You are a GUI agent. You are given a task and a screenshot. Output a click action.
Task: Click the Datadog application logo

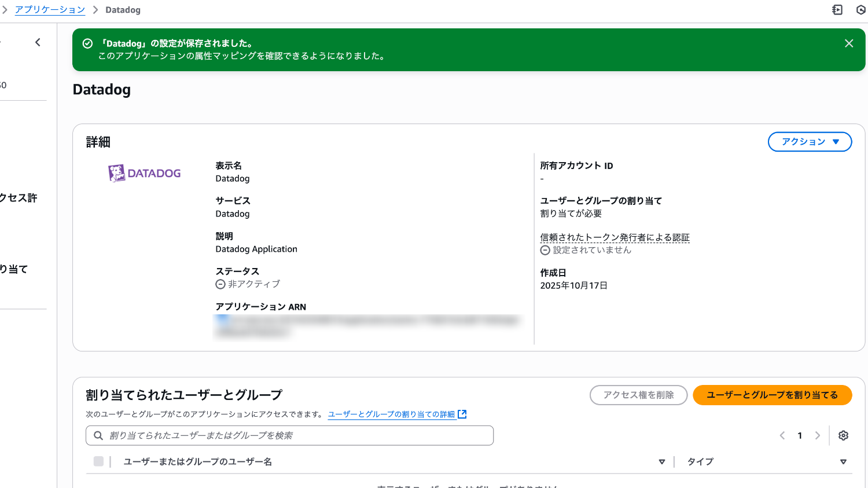click(144, 173)
